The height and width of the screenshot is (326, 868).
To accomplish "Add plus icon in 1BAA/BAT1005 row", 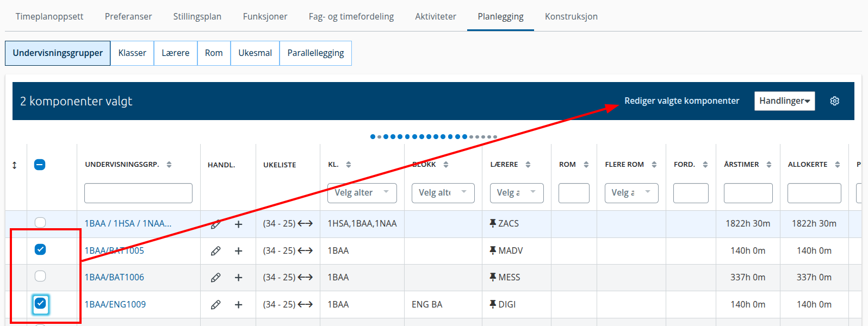I will [238, 251].
